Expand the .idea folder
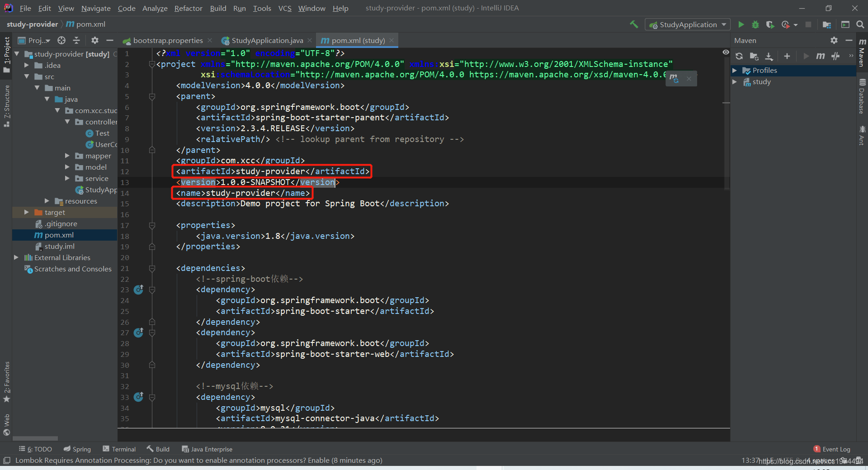 [x=27, y=65]
